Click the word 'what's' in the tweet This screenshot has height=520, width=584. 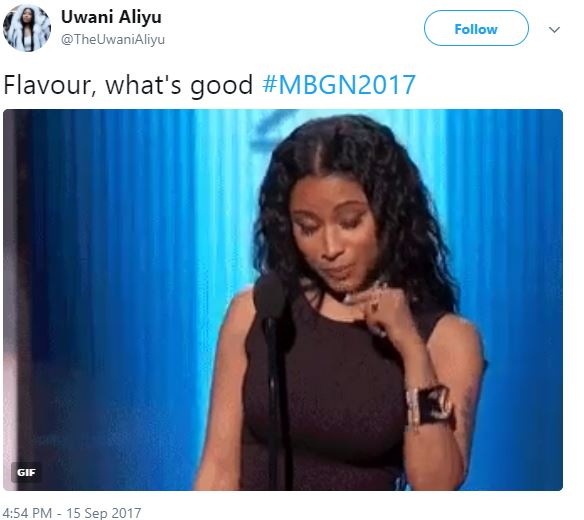[143, 85]
